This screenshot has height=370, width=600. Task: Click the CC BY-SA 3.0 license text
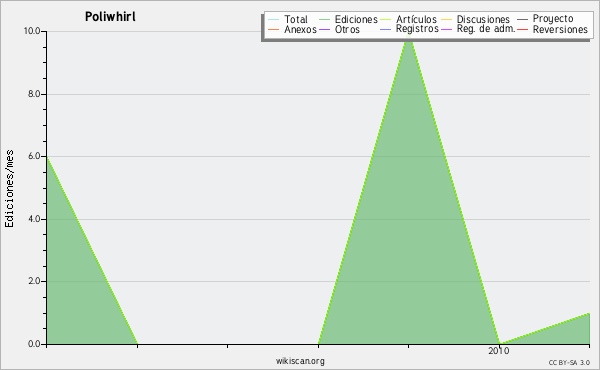tap(569, 363)
